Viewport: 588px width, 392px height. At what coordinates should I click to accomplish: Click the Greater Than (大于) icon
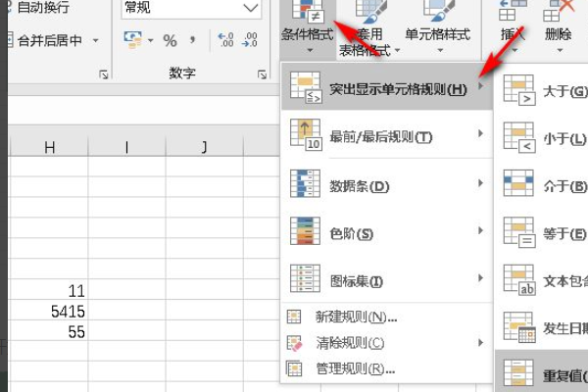tap(519, 90)
